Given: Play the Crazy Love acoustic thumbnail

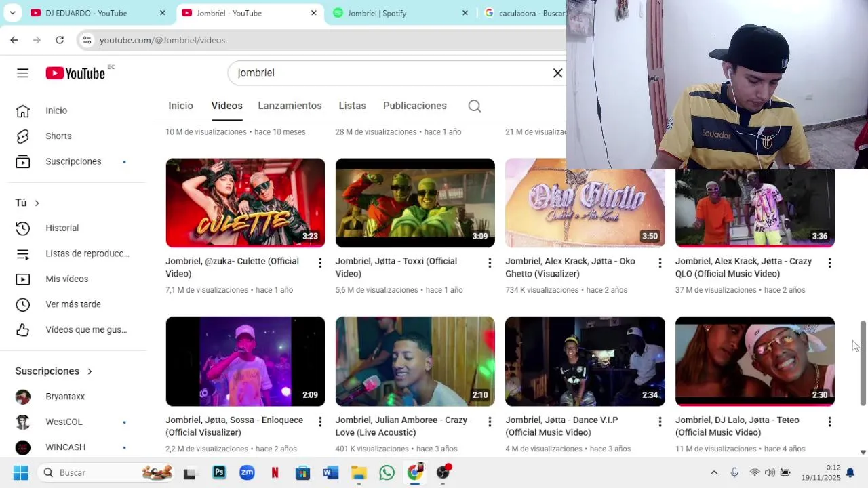Looking at the screenshot, I should [415, 361].
